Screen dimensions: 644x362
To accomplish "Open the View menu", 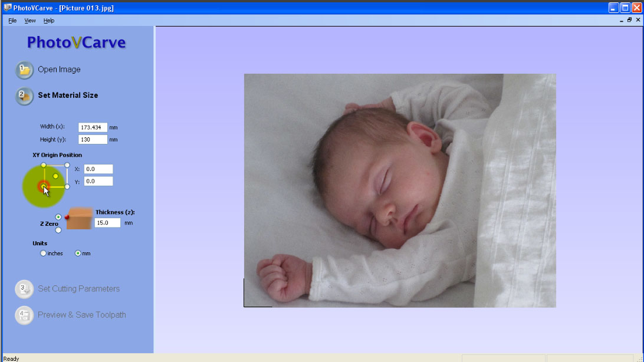I will coord(30,21).
